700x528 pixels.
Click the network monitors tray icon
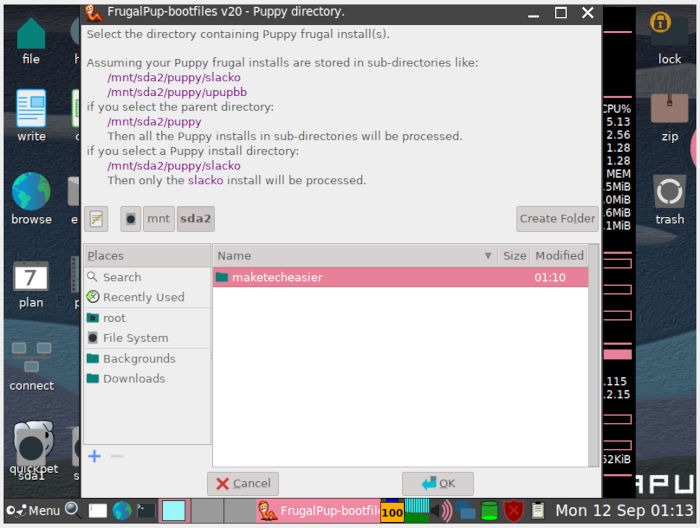pyautogui.click(x=465, y=511)
